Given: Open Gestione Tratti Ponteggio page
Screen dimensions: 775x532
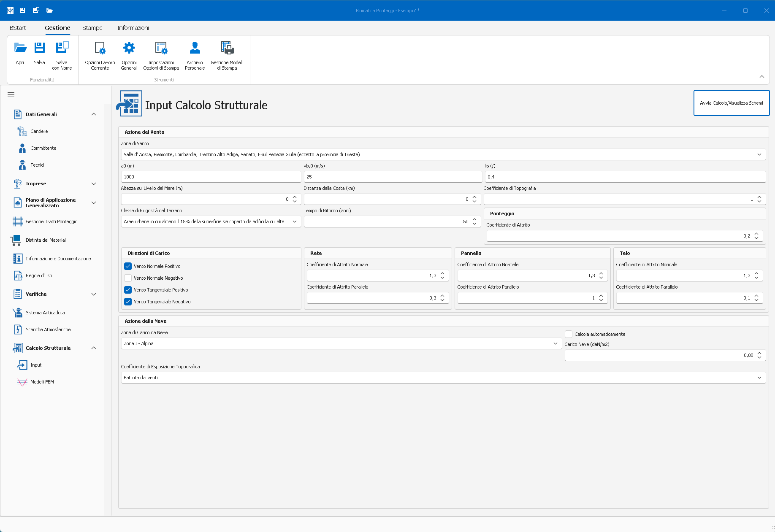Looking at the screenshot, I should point(51,221).
